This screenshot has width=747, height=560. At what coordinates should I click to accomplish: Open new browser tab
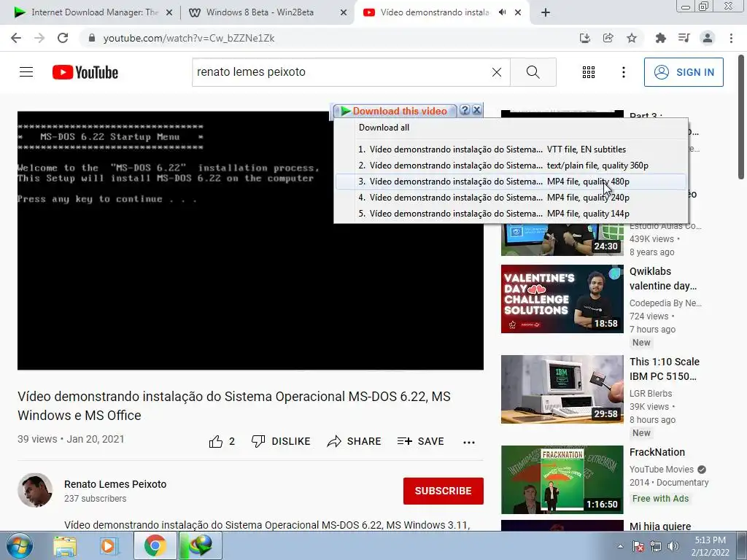[x=546, y=12]
